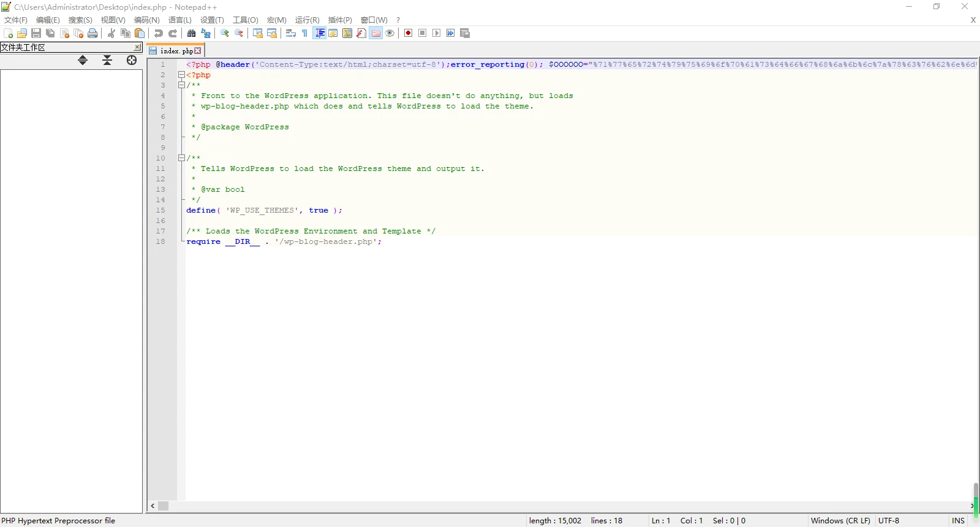Screen dimensions: 980x527
Task: Close the 文件夹工作区 panel
Action: point(137,47)
